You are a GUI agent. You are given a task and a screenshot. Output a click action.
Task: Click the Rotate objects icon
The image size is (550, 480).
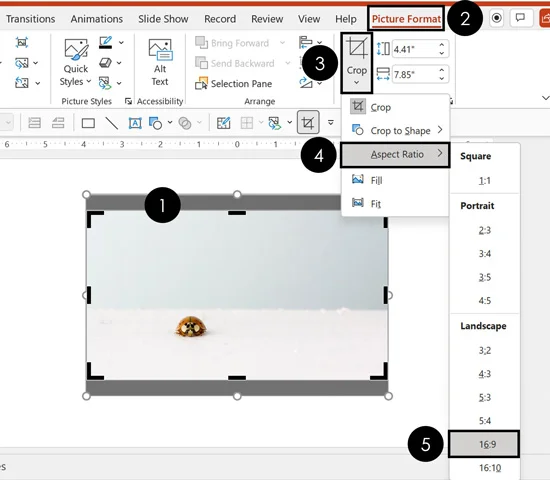(x=306, y=83)
